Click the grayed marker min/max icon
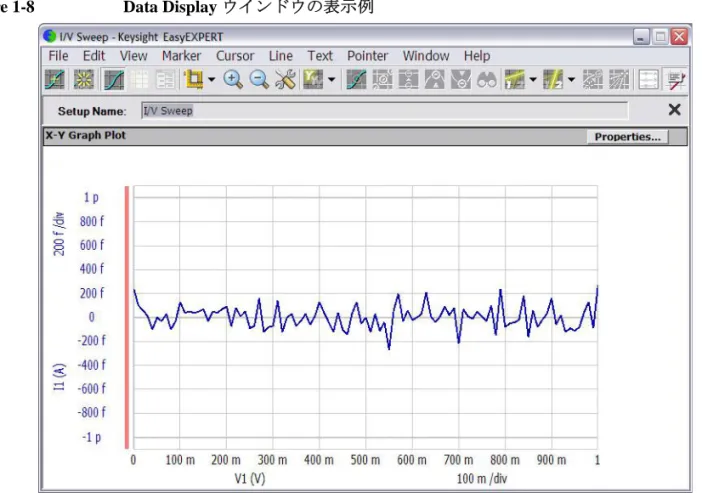Image resolution: width=702 pixels, height=493 pixels. 408,80
